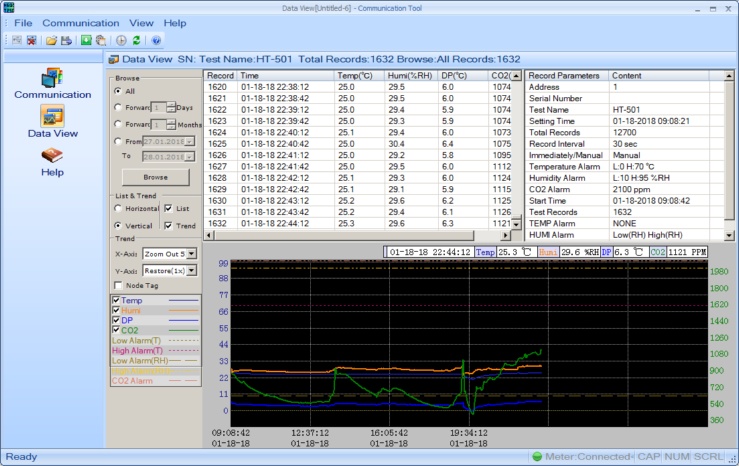The height and width of the screenshot is (466, 739).
Task: Select record row 1625
Action: click(x=358, y=144)
